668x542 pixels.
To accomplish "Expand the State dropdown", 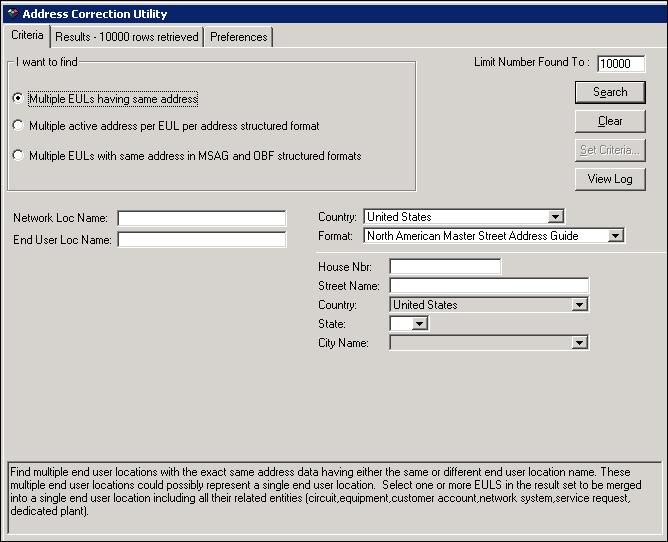I will click(419, 323).
